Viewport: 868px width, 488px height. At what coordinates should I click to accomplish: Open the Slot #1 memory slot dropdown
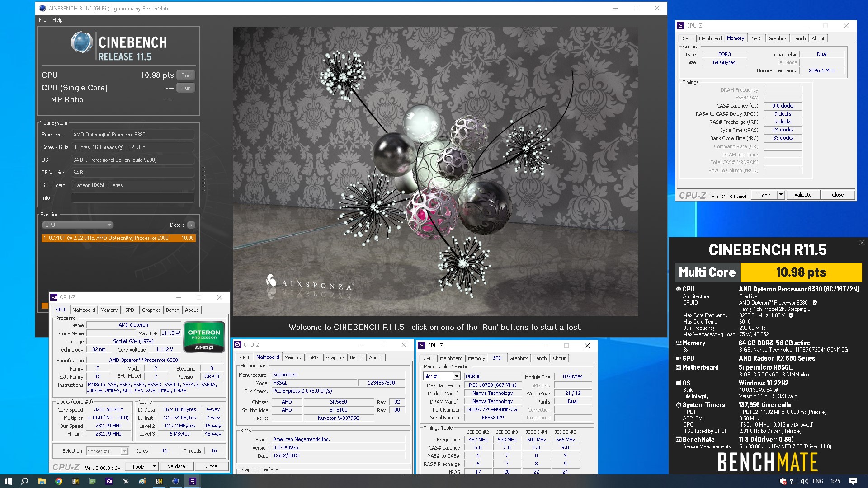point(442,376)
